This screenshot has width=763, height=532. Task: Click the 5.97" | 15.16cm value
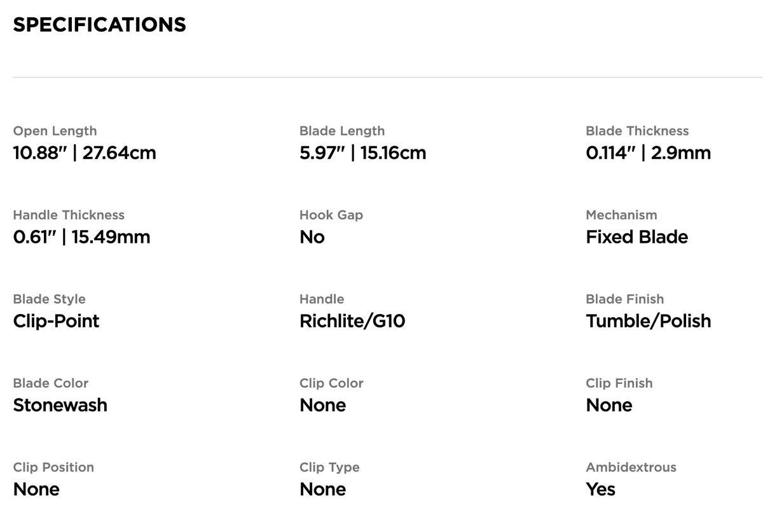pos(363,153)
